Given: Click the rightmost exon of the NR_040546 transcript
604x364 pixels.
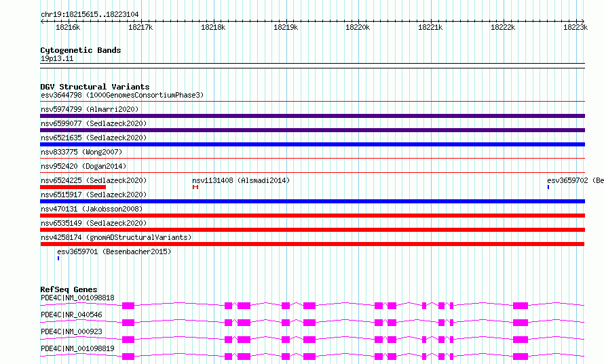Looking at the screenshot, I should pos(521,323).
